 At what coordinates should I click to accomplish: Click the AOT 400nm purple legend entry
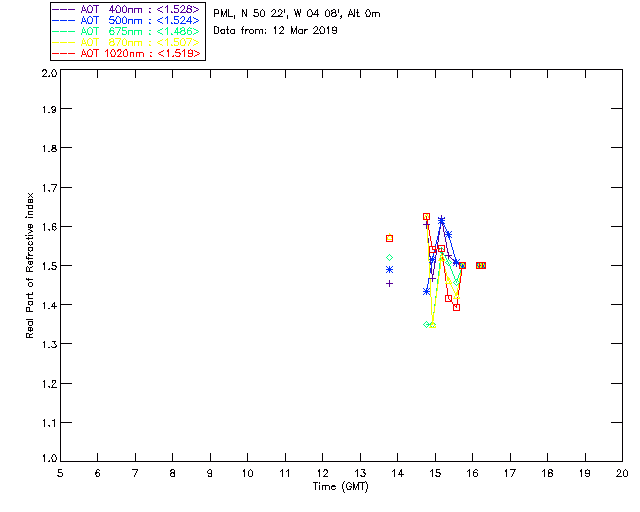[126, 9]
